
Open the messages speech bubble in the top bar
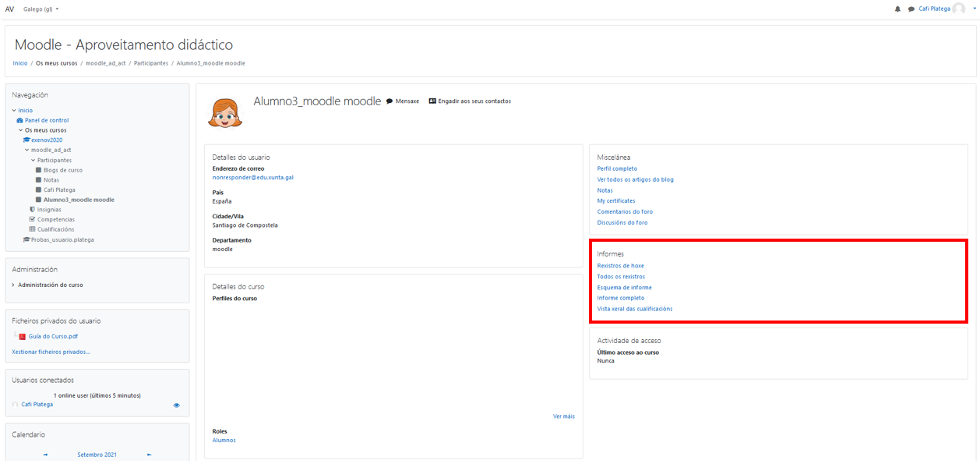click(x=911, y=9)
